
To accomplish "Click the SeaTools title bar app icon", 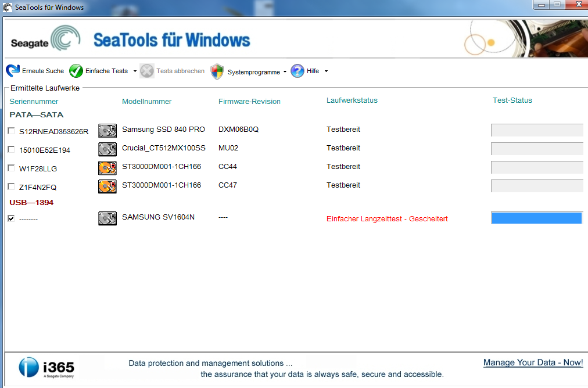I will coord(8,7).
